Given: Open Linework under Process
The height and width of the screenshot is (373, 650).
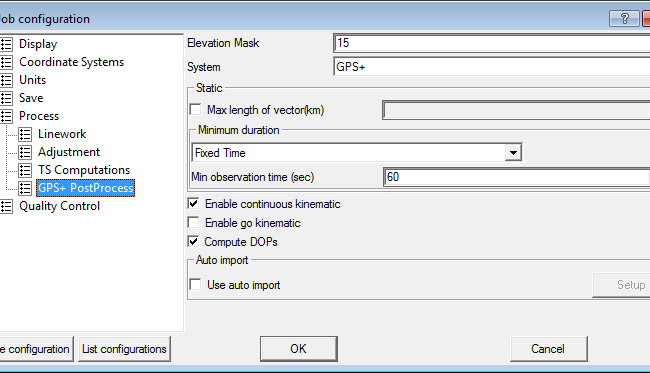Looking at the screenshot, I should 62,134.
